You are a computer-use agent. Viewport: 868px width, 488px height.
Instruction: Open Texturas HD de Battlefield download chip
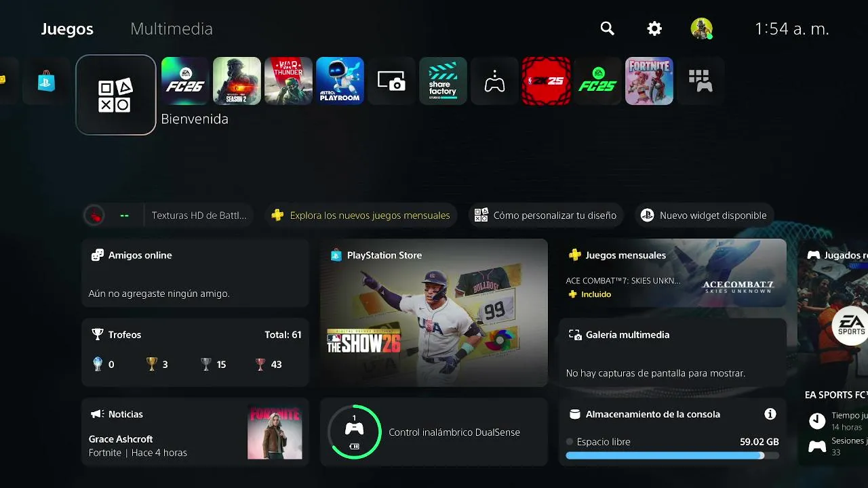168,216
